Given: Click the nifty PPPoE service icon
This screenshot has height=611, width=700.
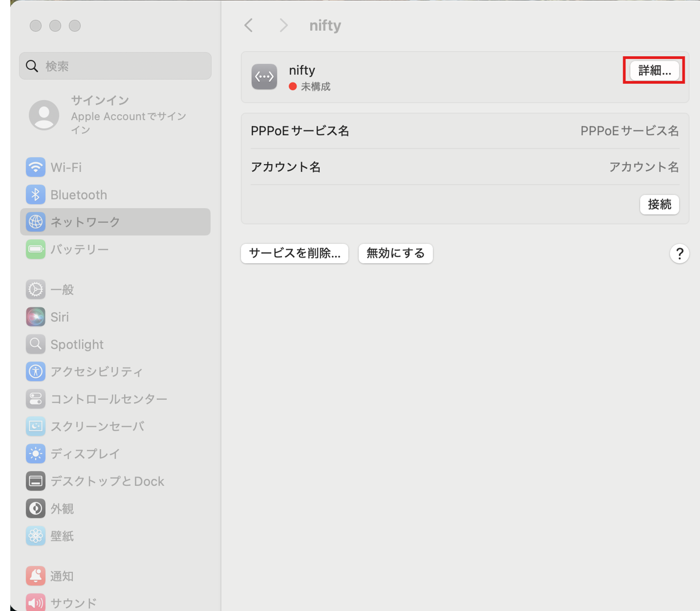Looking at the screenshot, I should (264, 77).
